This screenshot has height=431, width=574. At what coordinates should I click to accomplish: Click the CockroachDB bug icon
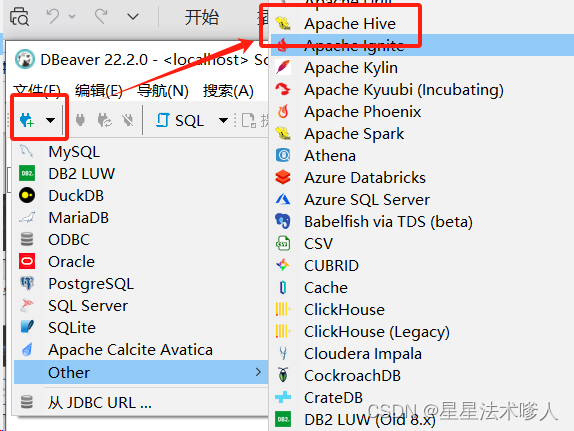283,375
